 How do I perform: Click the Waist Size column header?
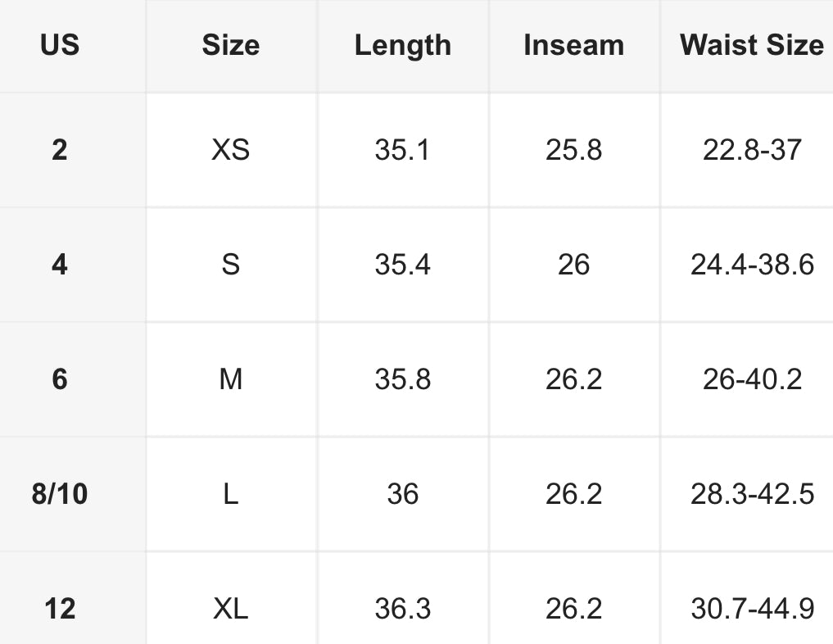[x=751, y=45]
